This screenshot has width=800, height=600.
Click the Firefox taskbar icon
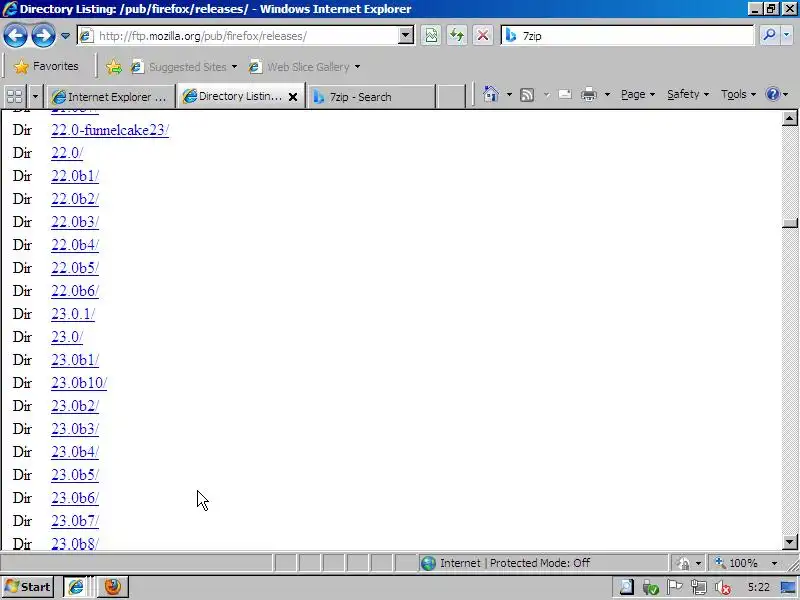113,587
